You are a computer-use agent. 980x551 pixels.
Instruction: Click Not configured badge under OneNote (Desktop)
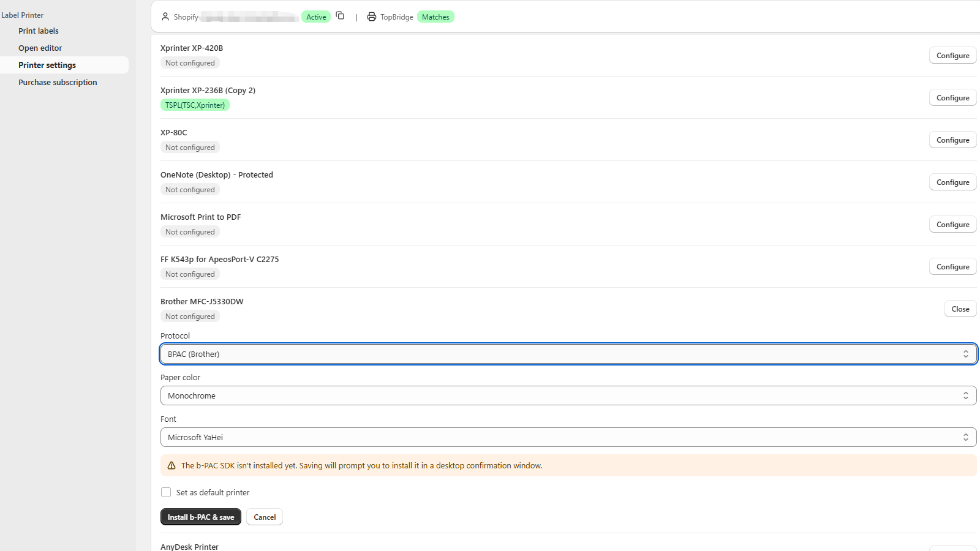point(190,190)
